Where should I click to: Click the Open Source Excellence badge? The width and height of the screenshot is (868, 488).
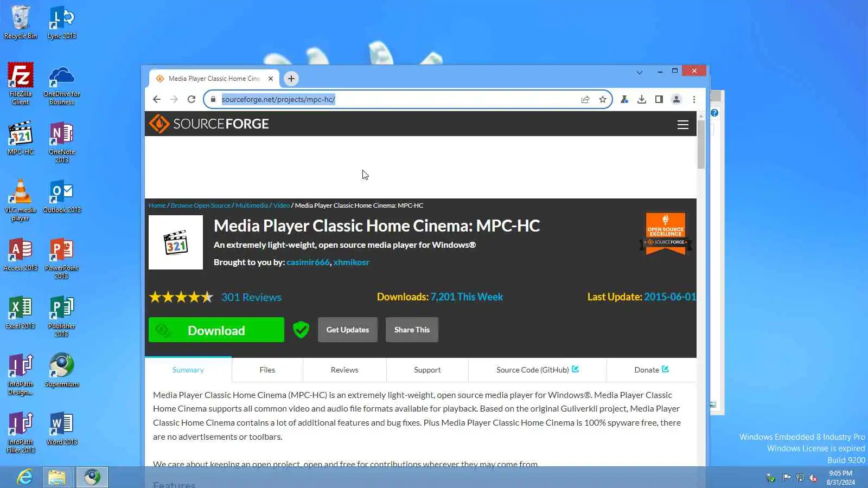[666, 233]
